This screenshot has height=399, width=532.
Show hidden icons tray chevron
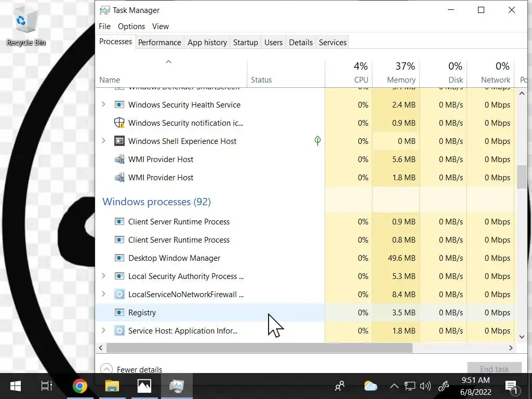tap(394, 386)
